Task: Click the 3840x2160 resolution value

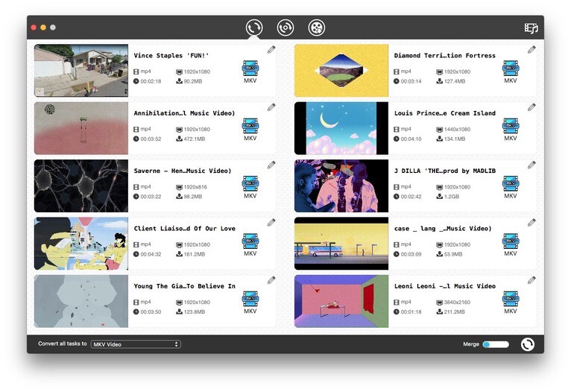Action: tap(457, 302)
